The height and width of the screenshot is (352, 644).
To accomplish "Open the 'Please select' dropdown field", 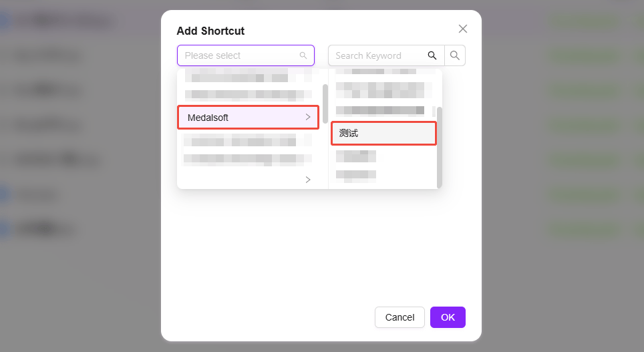I will click(246, 55).
